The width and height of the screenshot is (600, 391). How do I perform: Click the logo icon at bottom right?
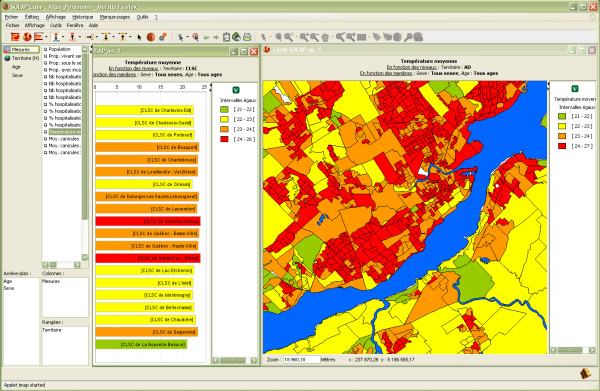pyautogui.click(x=586, y=373)
